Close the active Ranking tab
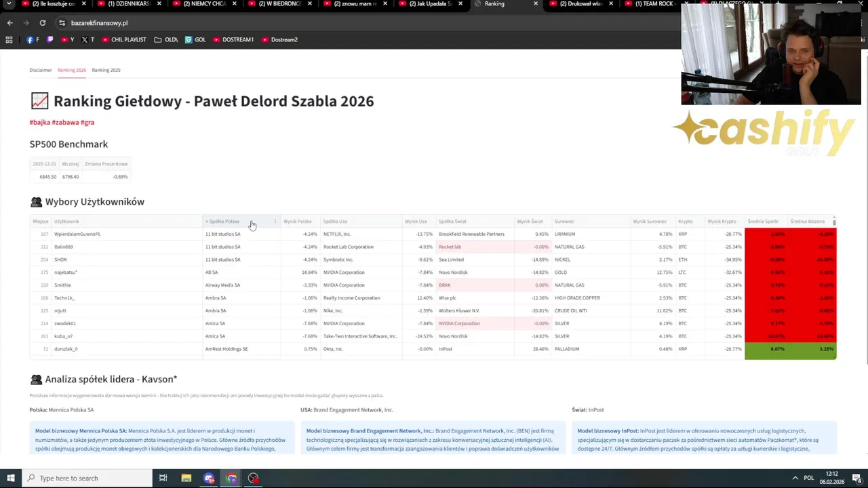This screenshot has width=868, height=488. (536, 4)
